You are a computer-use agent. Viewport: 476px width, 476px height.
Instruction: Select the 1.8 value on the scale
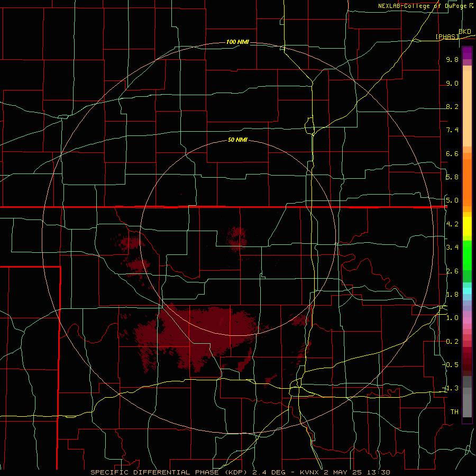point(452,295)
